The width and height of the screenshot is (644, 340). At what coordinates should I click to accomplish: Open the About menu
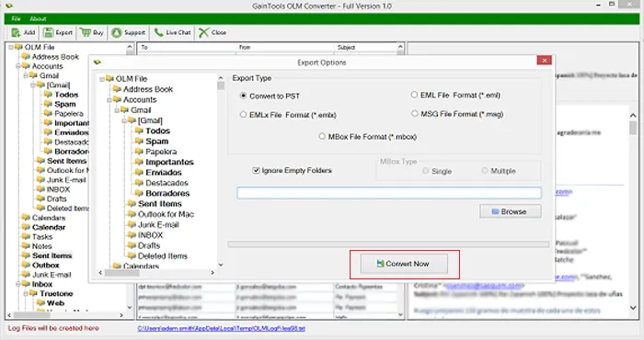click(38, 19)
